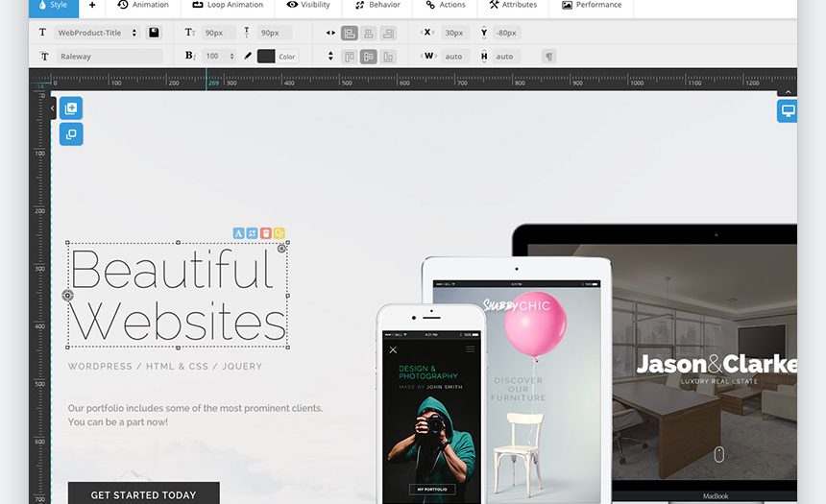This screenshot has width=826, height=504.
Task: Click the plus button beside Style tab
Action: click(x=91, y=5)
